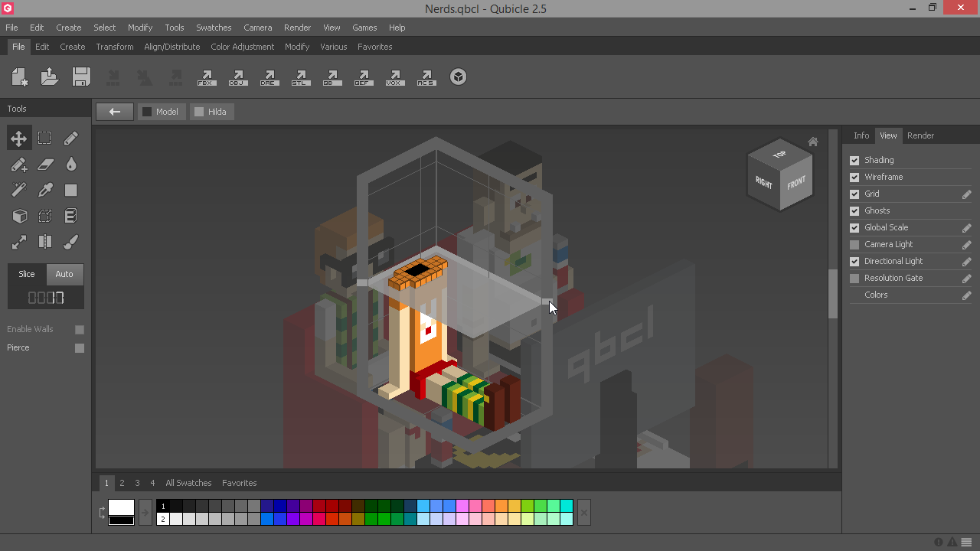Image resolution: width=980 pixels, height=551 pixels.
Task: Export the model as STL
Action: pos(301,77)
